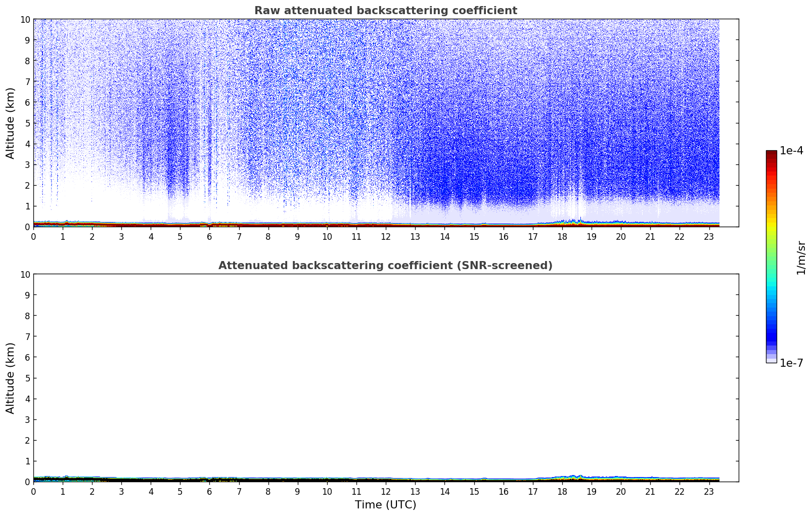The image size is (812, 516).
Task: Click time tick "12" under the SNR-screened plot
Action: pyautogui.click(x=386, y=491)
